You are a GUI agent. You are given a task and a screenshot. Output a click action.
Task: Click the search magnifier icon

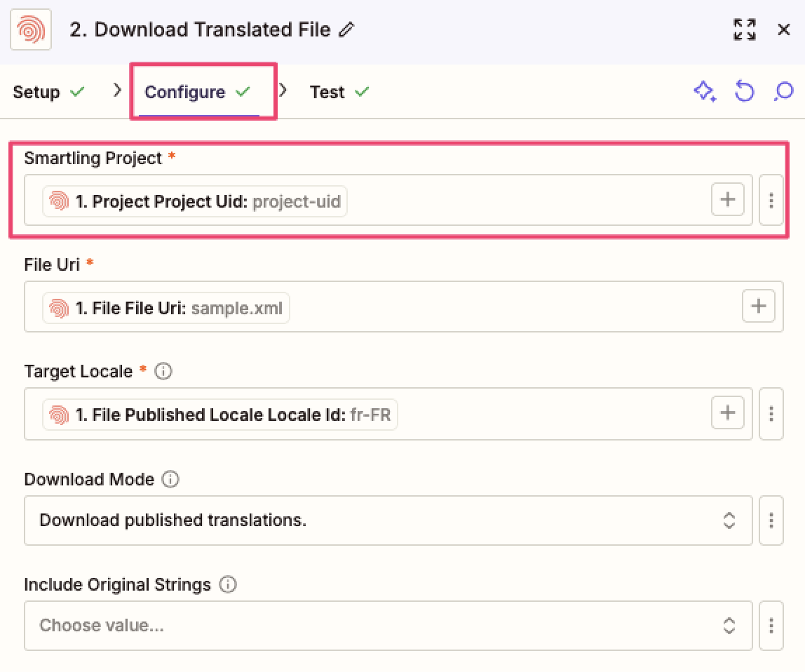tap(783, 92)
